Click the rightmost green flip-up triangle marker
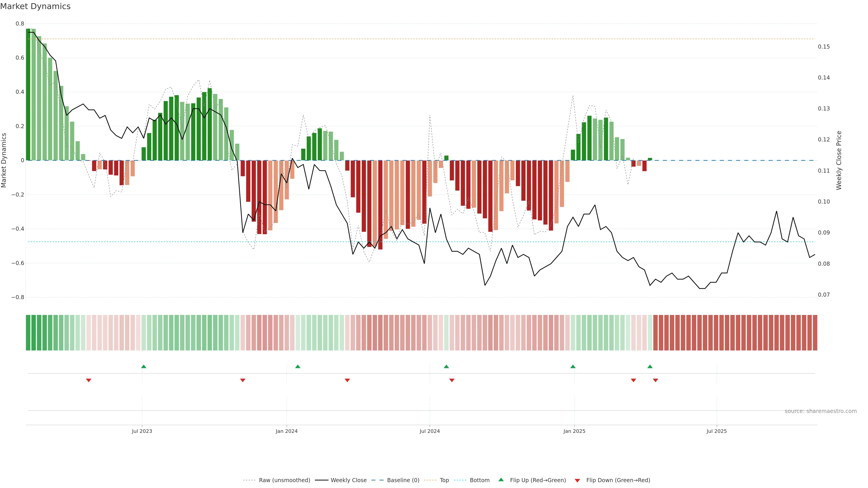 [x=650, y=366]
